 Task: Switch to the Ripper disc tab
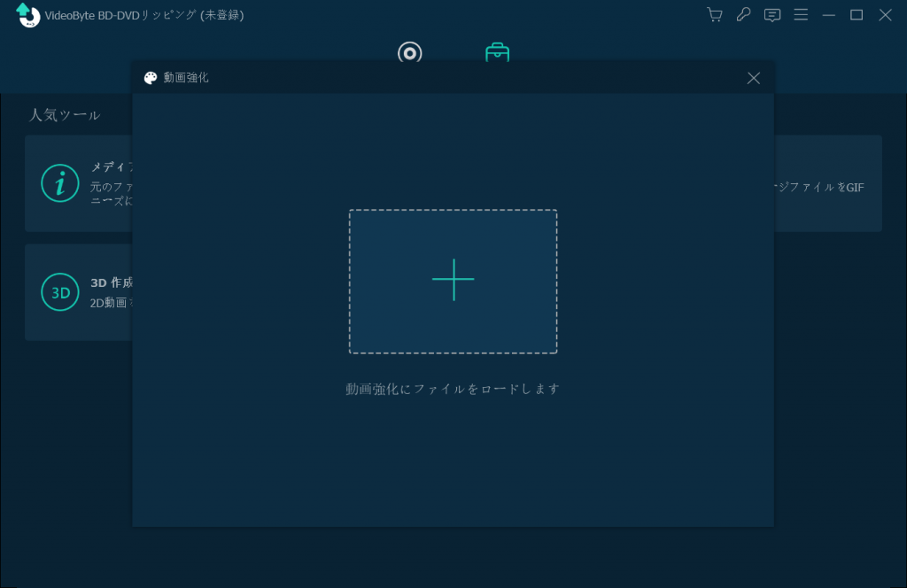[409, 53]
